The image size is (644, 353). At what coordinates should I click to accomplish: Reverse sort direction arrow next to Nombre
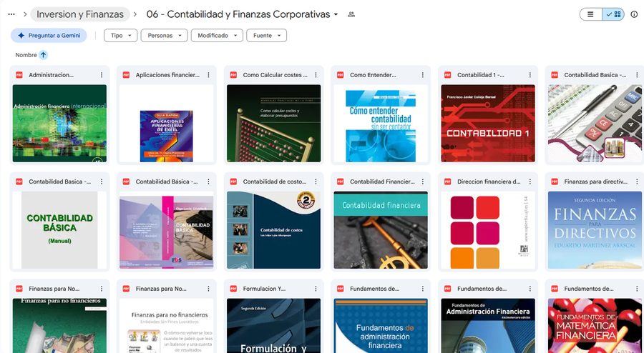pos(43,55)
